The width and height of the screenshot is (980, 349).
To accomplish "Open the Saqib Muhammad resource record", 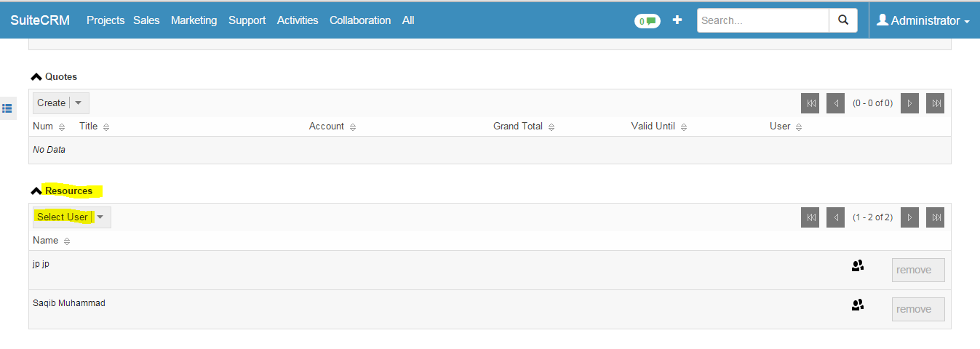I will [69, 303].
